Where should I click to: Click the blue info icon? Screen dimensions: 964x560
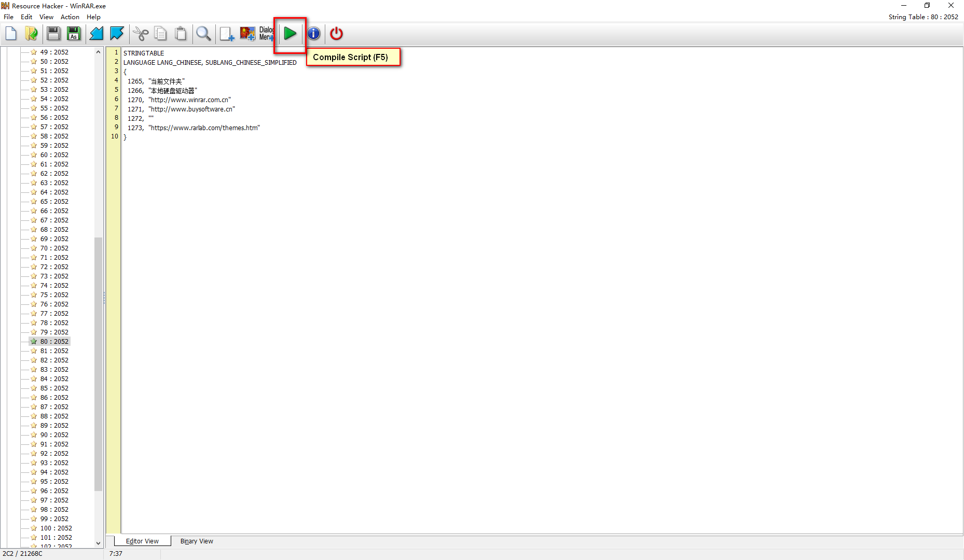tap(313, 34)
